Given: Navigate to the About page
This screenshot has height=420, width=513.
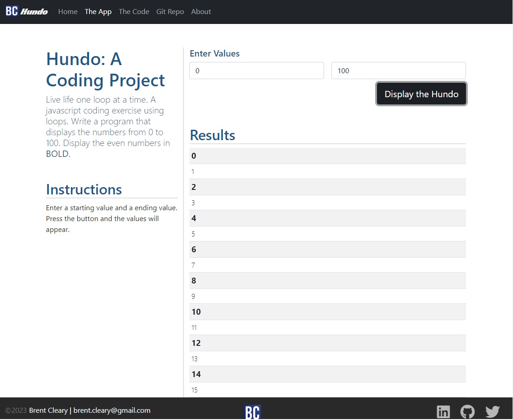Looking at the screenshot, I should (x=201, y=12).
